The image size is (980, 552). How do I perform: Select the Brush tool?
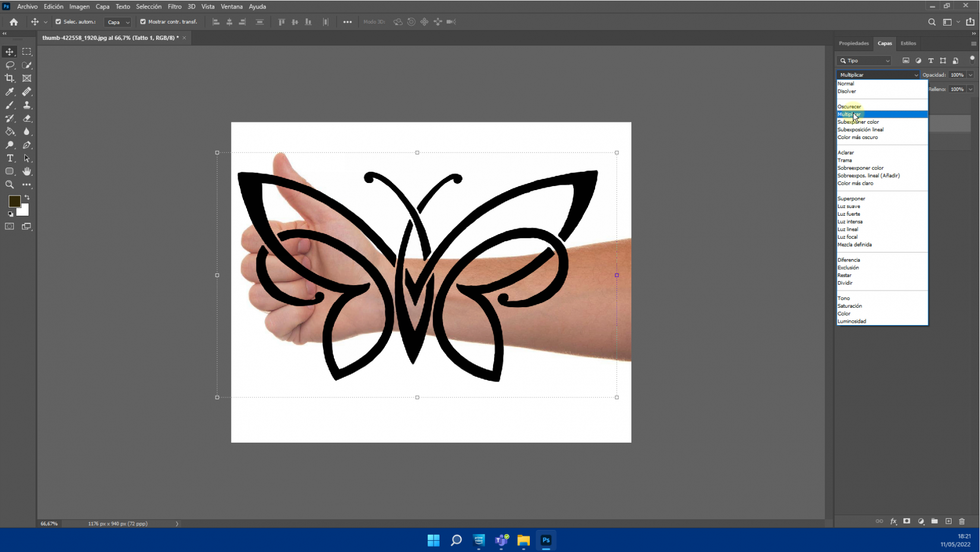tap(10, 105)
